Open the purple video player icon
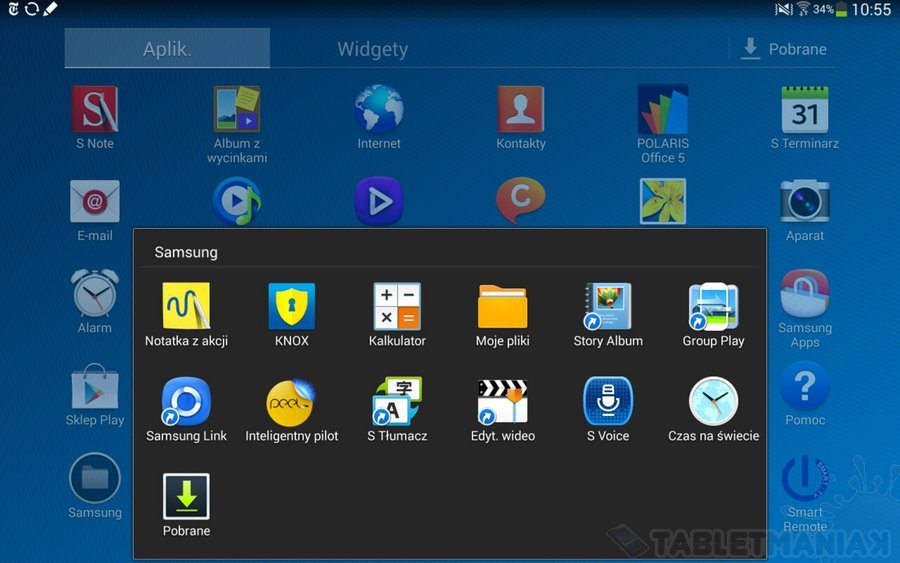This screenshot has width=900, height=563. pyautogui.click(x=379, y=201)
